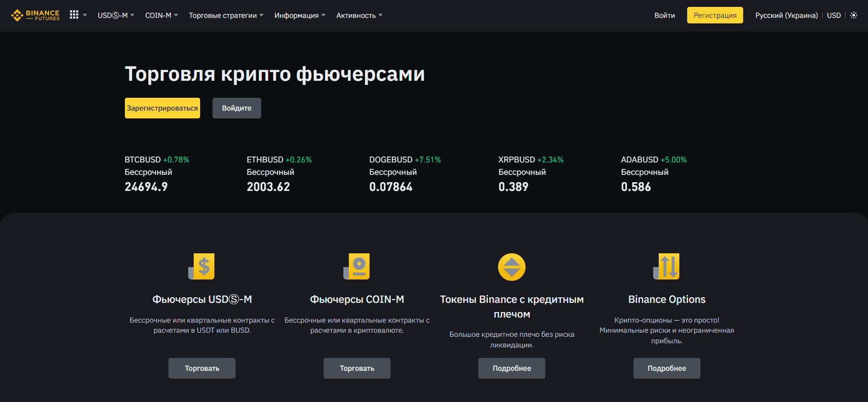Click the gray Войдите button

(x=237, y=108)
